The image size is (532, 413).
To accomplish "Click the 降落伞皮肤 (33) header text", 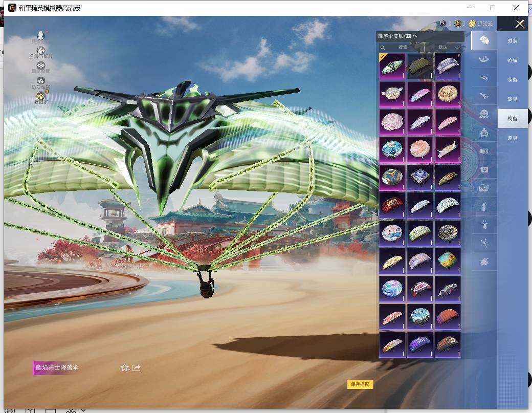I will [x=394, y=36].
